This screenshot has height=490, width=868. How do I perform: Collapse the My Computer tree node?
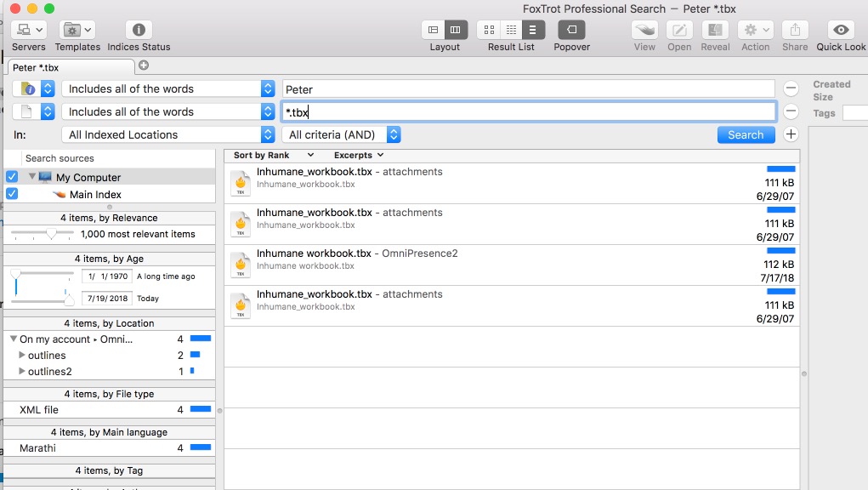pyautogui.click(x=32, y=177)
